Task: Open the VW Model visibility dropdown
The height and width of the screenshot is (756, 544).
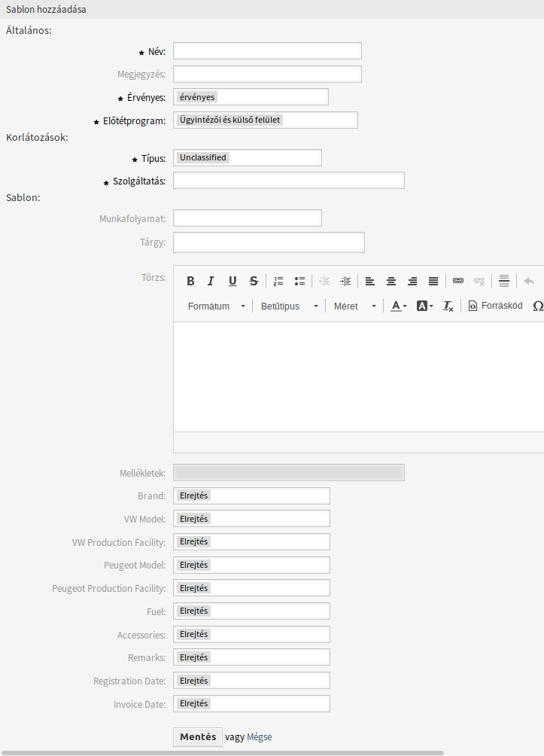Action: pos(251,519)
